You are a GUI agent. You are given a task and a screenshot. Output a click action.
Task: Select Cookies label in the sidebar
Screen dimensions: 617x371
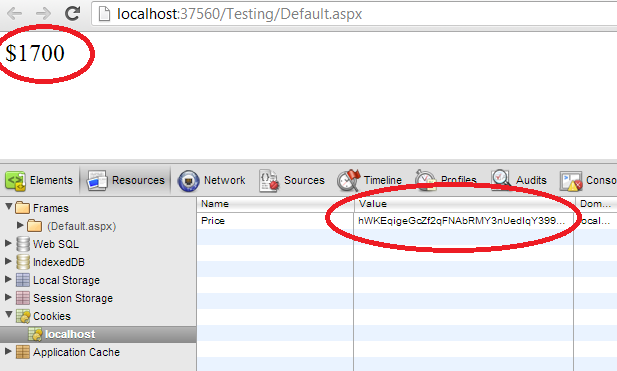[52, 316]
